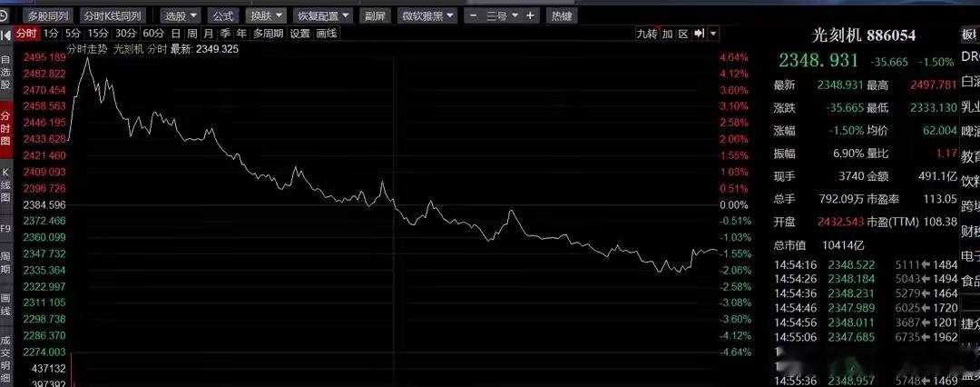
Task: Open K线图 in the left sidebar
Action: 5,184
